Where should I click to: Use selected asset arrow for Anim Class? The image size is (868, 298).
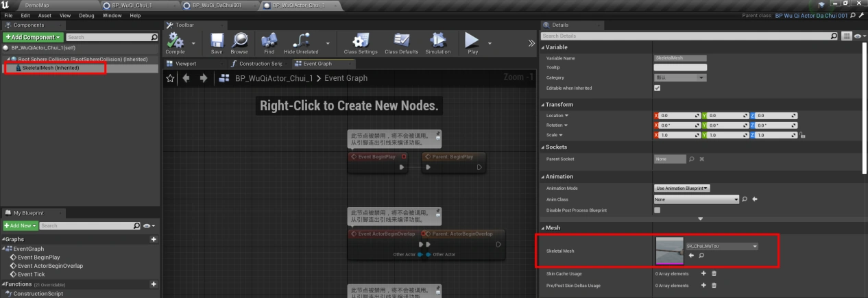coord(755,199)
